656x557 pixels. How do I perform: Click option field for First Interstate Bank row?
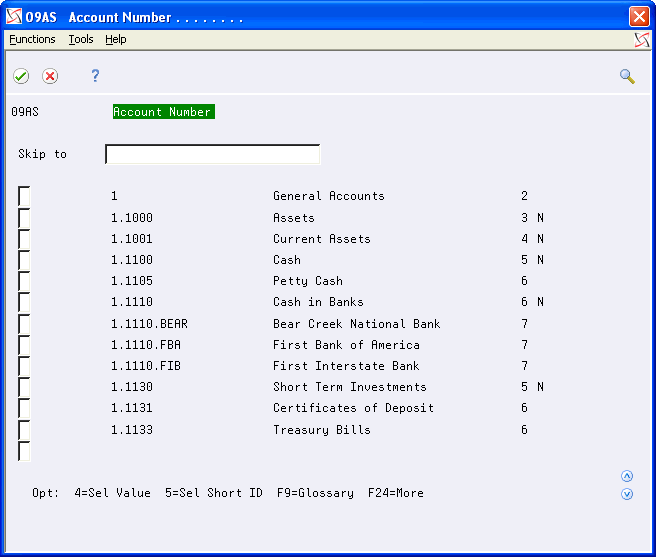24,366
